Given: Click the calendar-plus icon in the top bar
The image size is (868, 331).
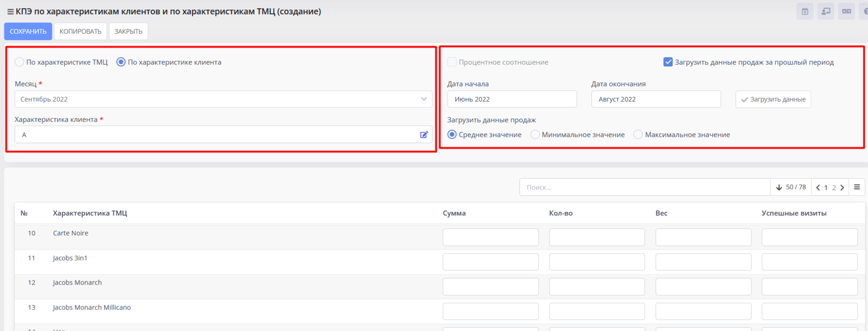Looking at the screenshot, I should (805, 11).
